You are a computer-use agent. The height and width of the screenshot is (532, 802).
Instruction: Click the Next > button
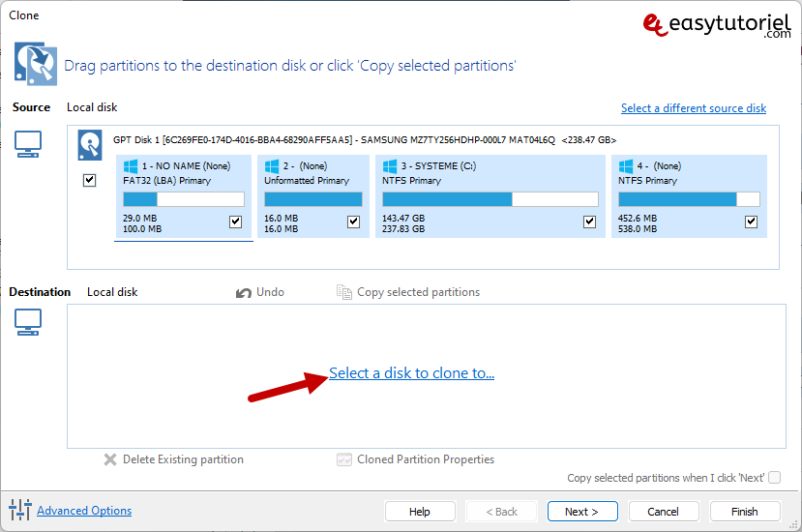tap(582, 512)
